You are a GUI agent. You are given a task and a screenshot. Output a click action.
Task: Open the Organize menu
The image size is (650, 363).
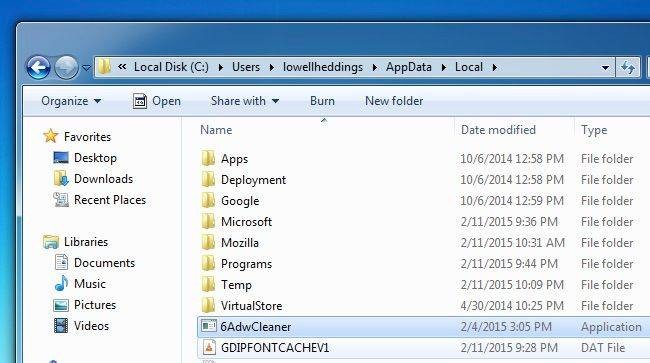[x=71, y=101]
